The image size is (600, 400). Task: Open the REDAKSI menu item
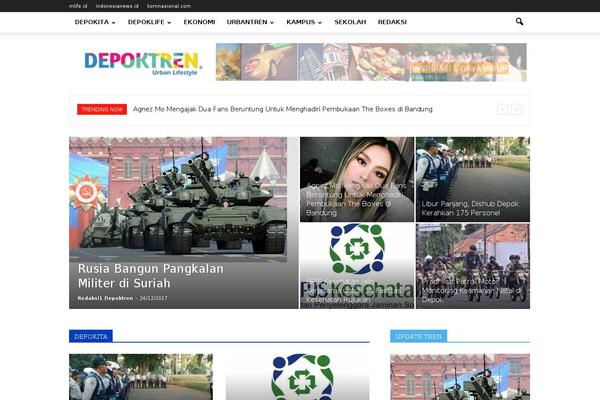(x=392, y=22)
